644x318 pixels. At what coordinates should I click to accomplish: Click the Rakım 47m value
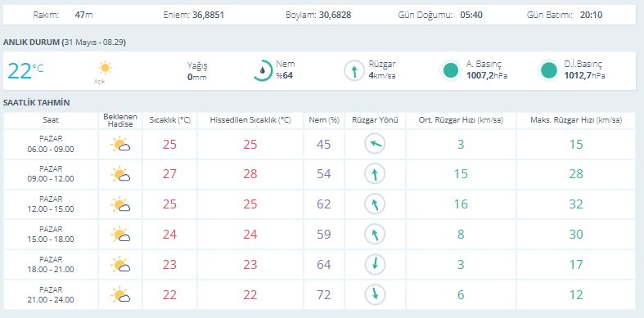(83, 16)
